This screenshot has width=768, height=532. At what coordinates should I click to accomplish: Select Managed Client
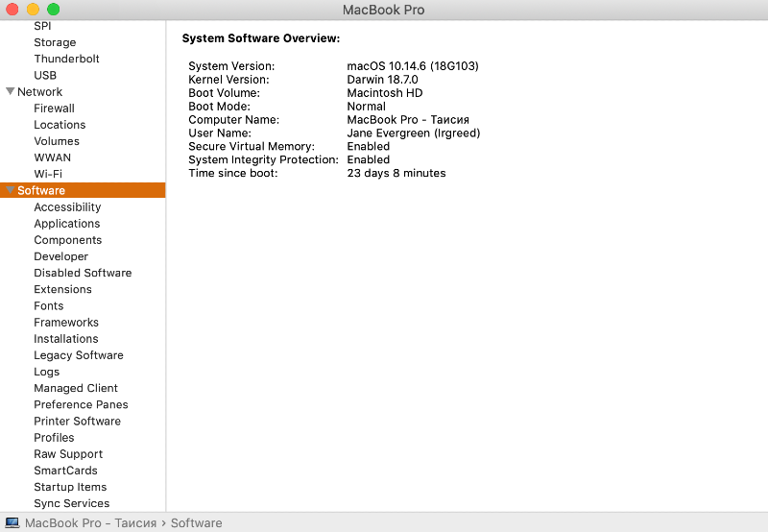76,388
